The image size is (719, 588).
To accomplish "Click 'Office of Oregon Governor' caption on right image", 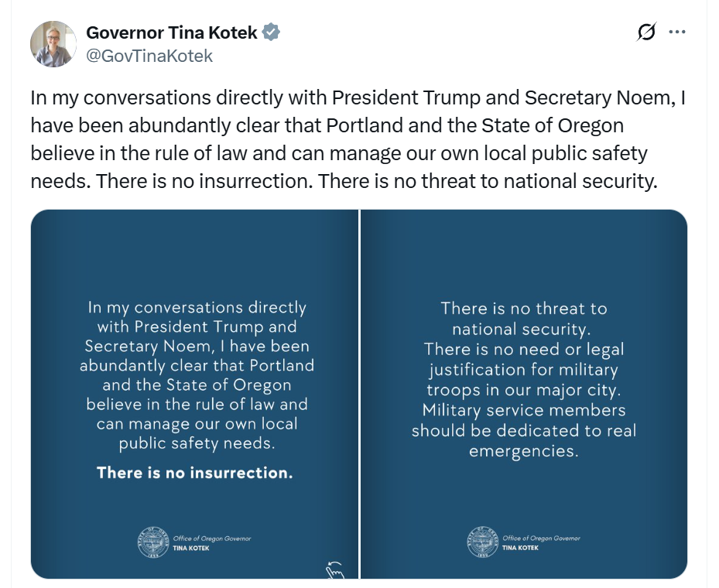I will pos(541,538).
